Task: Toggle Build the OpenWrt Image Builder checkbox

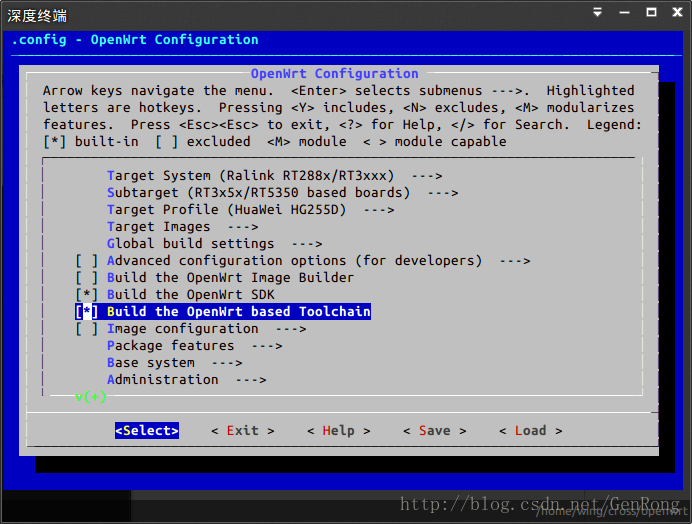Action: [86, 278]
